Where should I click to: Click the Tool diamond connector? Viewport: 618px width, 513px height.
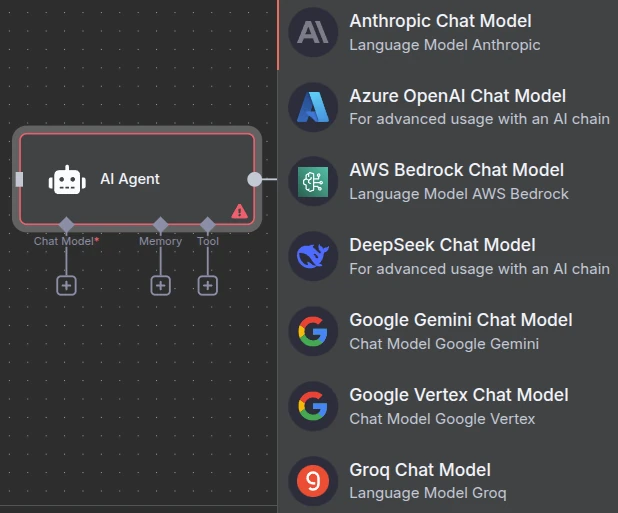coord(208,225)
